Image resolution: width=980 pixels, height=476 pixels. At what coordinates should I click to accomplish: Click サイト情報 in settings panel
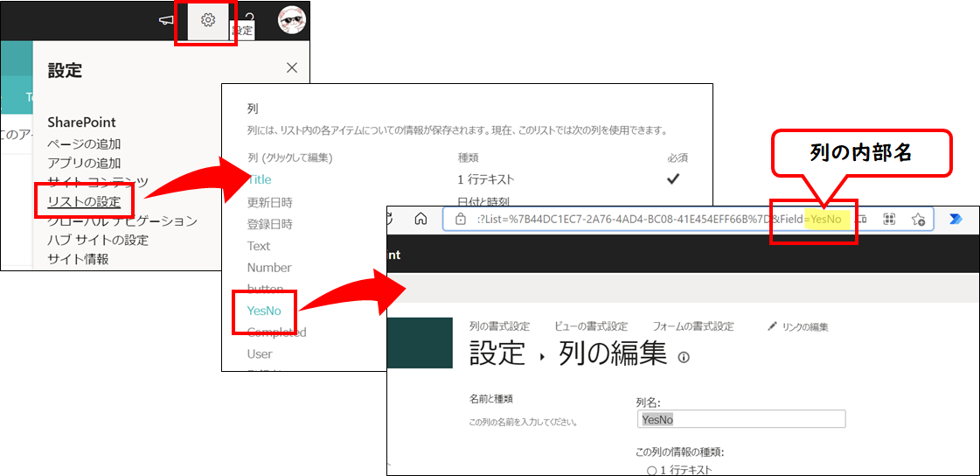pos(78,259)
